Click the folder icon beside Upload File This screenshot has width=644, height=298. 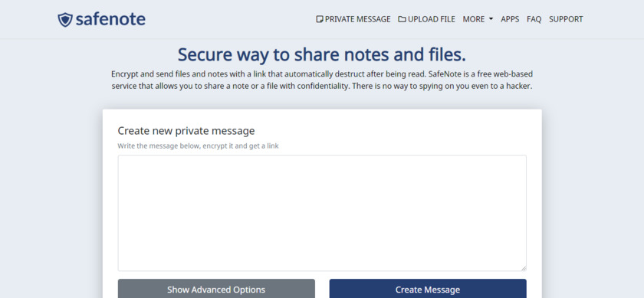coord(402,19)
